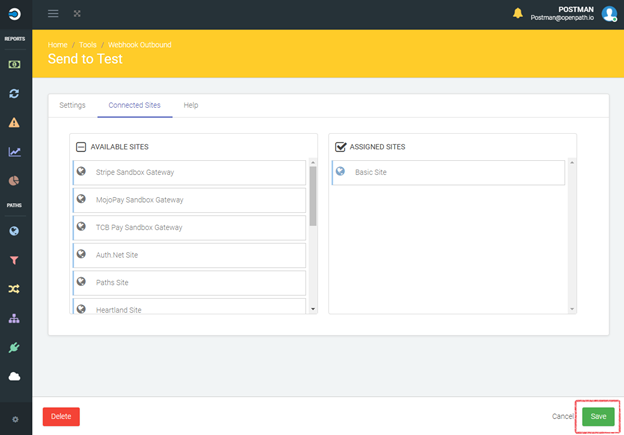Open the pie chart sidebar icon
The height and width of the screenshot is (435, 624).
pyautogui.click(x=14, y=181)
